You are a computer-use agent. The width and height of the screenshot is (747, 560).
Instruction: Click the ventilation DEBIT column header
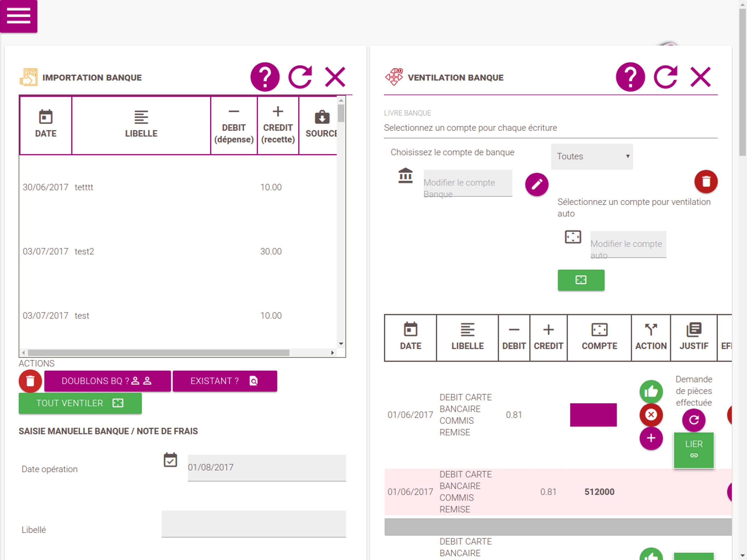(x=514, y=338)
